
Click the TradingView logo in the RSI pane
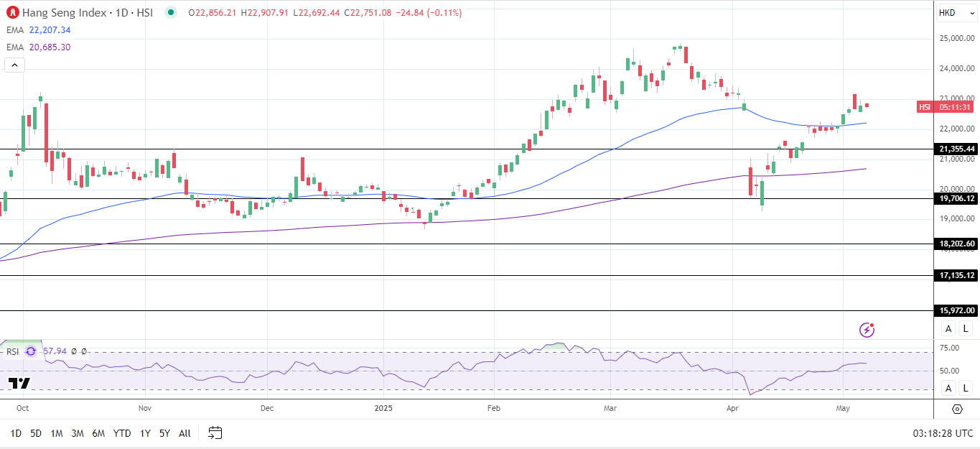pos(19,382)
